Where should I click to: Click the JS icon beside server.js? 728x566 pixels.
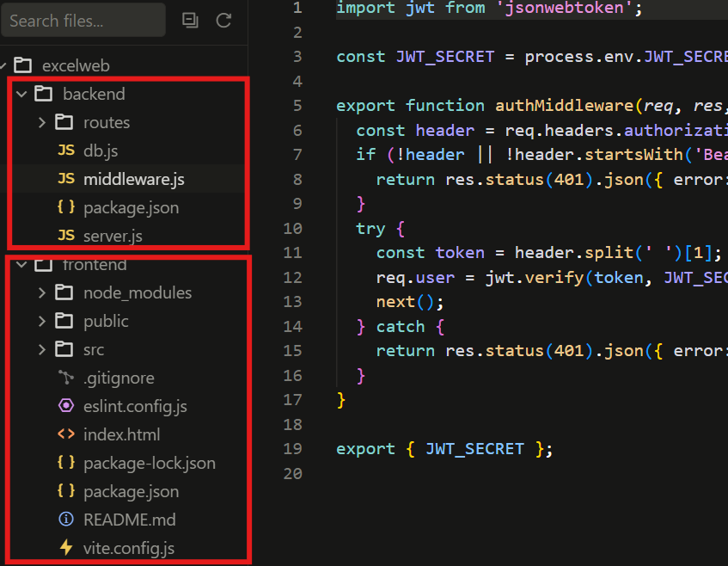(66, 235)
